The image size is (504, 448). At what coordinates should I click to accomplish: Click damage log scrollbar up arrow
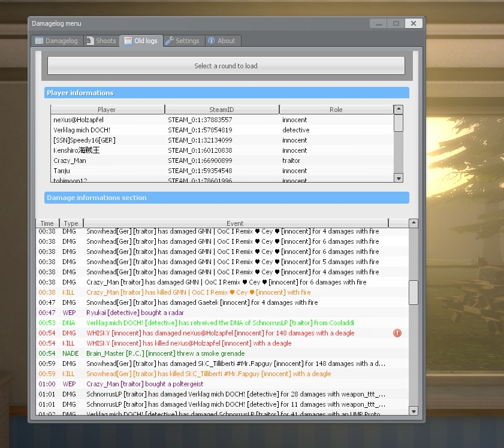pyautogui.click(x=414, y=223)
